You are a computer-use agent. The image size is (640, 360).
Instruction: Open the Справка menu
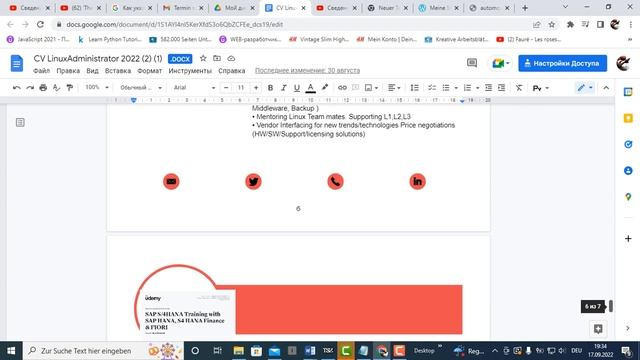232,71
